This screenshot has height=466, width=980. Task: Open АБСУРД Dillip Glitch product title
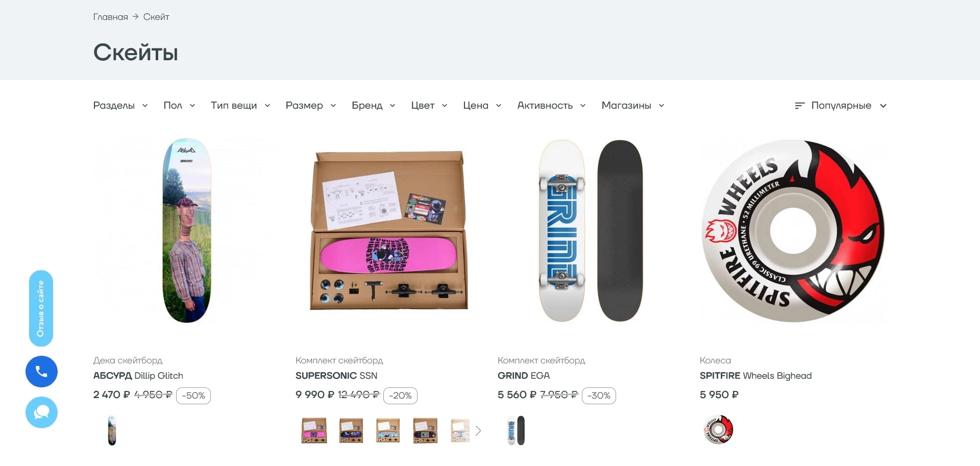(138, 376)
